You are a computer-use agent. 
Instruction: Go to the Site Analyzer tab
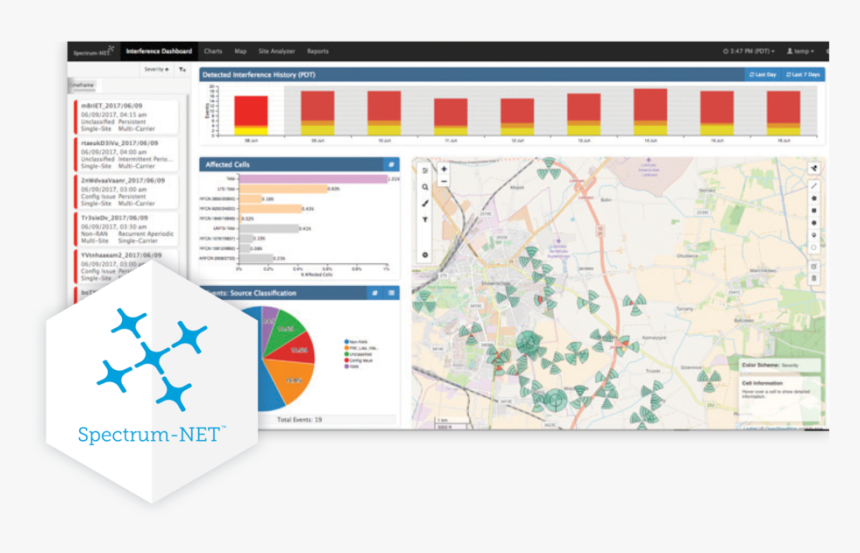(276, 51)
